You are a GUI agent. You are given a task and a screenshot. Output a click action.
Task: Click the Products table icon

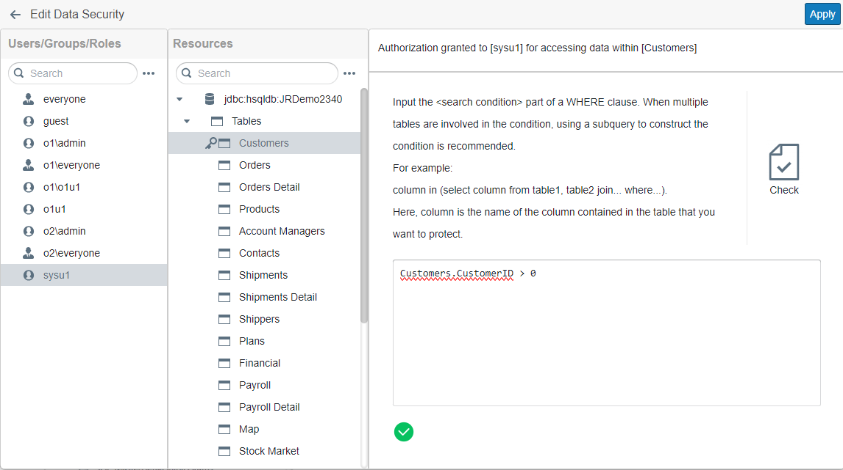pos(224,209)
